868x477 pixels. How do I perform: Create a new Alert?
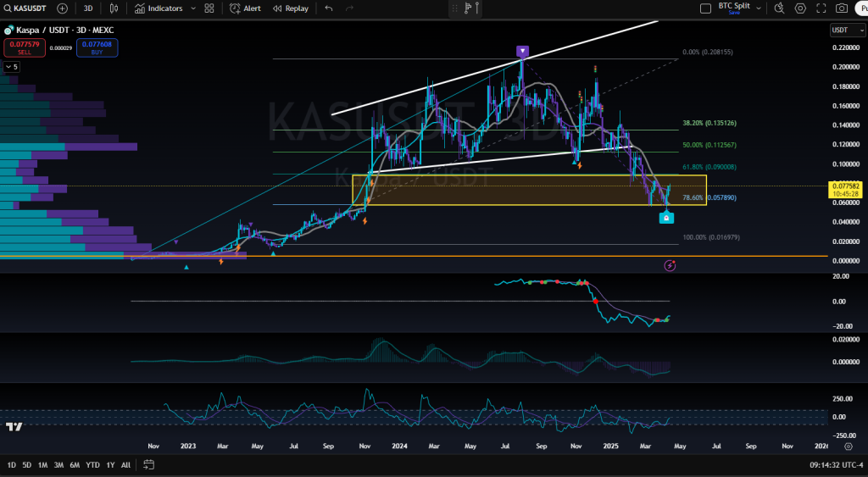tap(245, 8)
